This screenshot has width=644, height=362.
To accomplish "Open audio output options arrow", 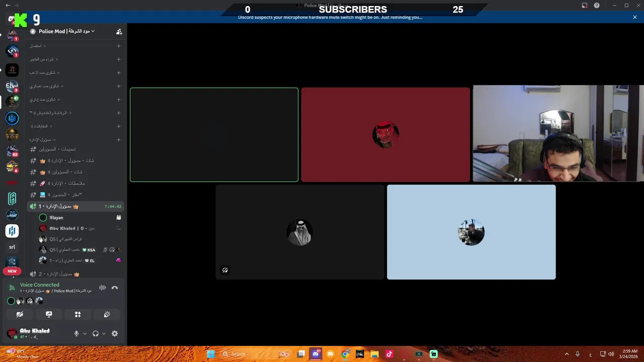I will 104,334.
